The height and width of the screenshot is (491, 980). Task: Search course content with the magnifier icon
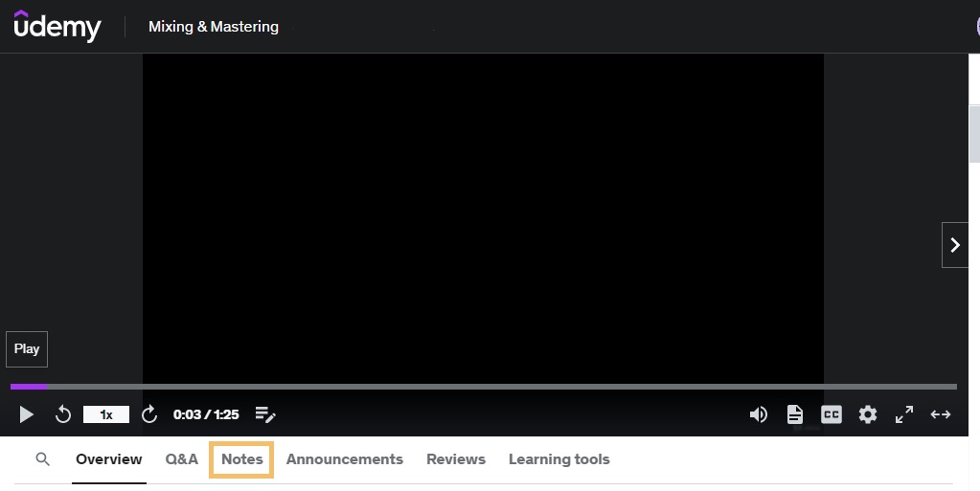coord(42,459)
